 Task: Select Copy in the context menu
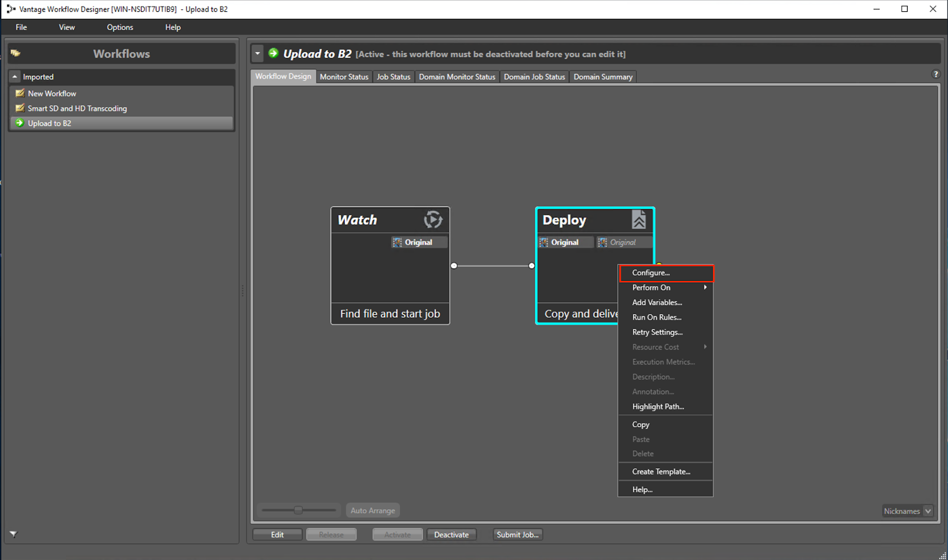(x=665, y=424)
